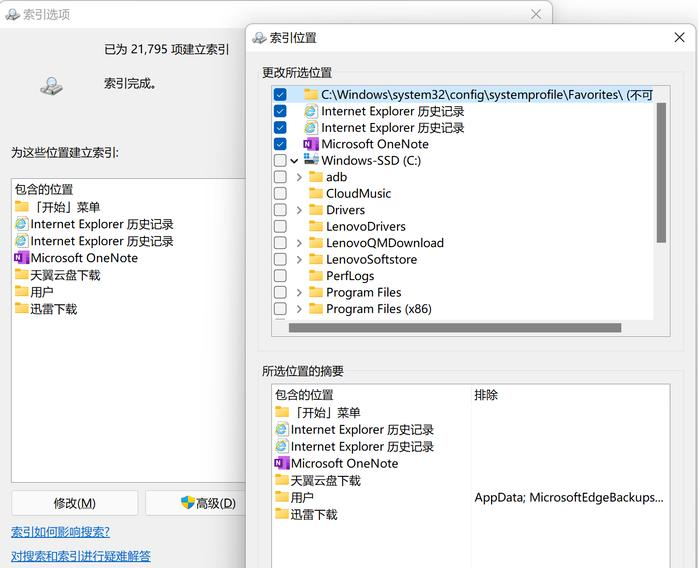The height and width of the screenshot is (568, 698).
Task: Click the LenovoDrivers folder icon
Action: [x=316, y=226]
